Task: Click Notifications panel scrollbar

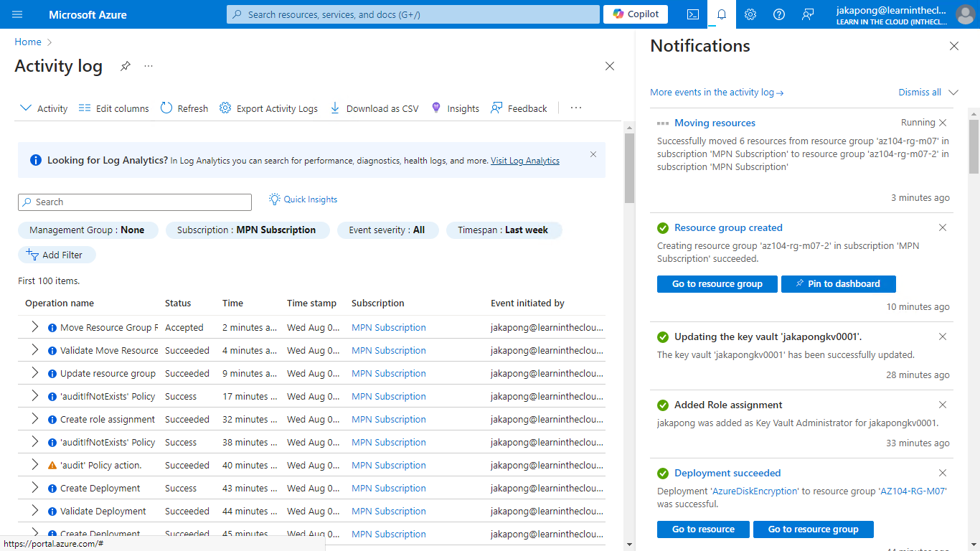Action: click(974, 146)
